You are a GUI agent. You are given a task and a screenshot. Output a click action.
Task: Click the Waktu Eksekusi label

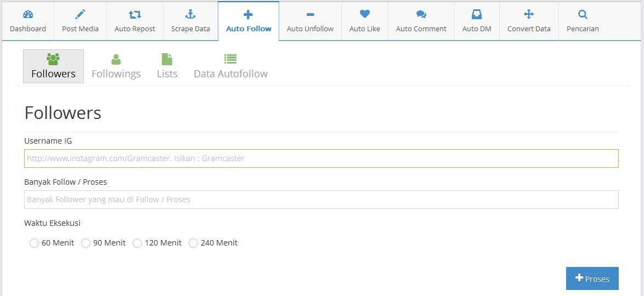[x=52, y=223]
